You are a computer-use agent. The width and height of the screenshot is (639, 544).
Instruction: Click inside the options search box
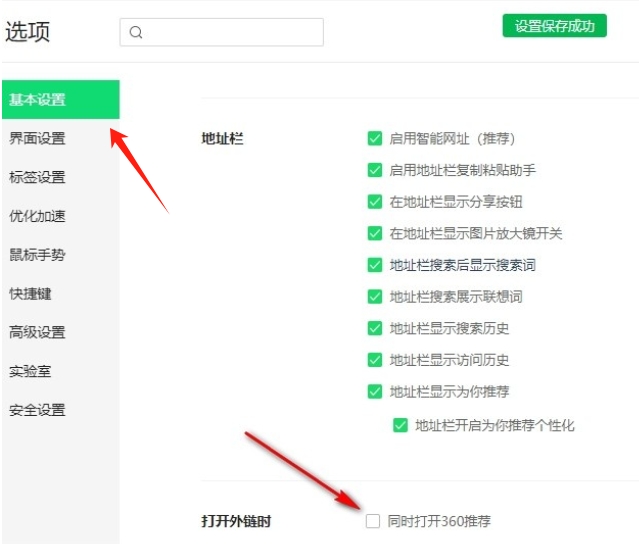tap(232, 32)
